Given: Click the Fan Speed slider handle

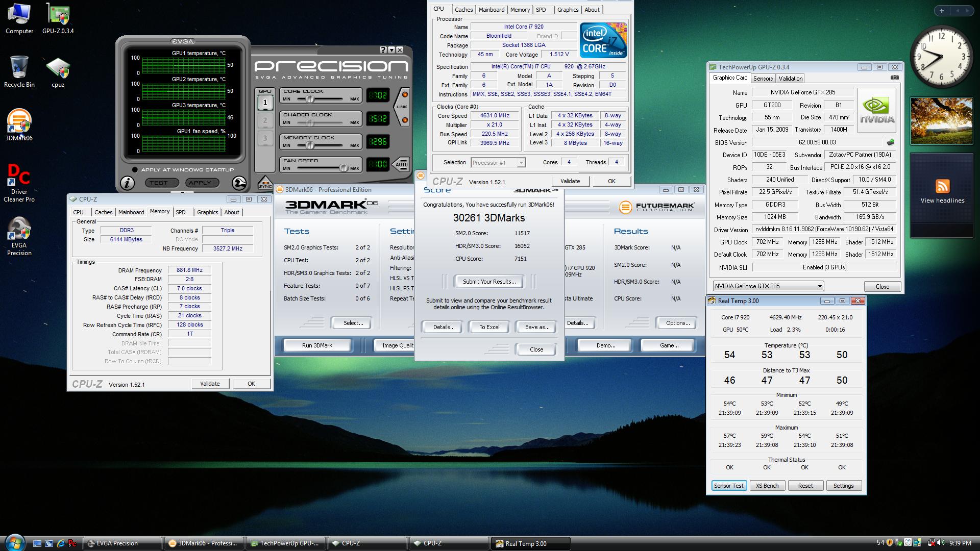Looking at the screenshot, I should [x=344, y=168].
